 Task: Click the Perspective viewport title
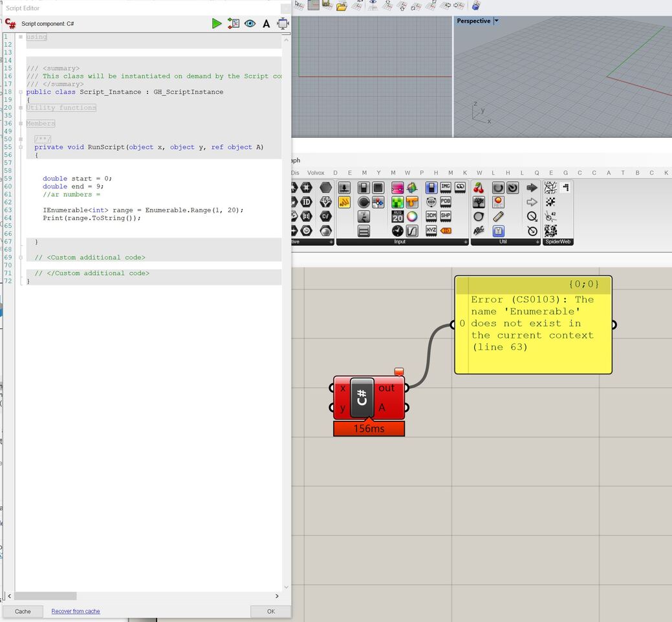473,21
